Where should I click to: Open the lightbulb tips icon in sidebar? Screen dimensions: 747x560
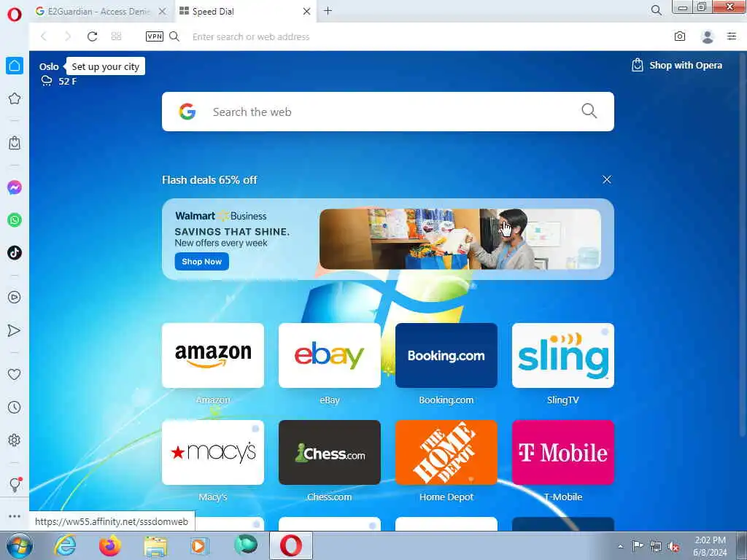(x=15, y=485)
